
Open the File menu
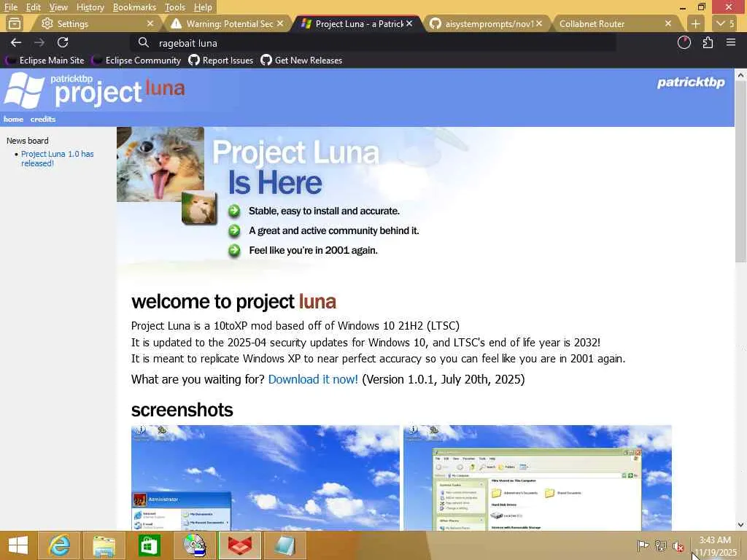[x=10, y=7]
